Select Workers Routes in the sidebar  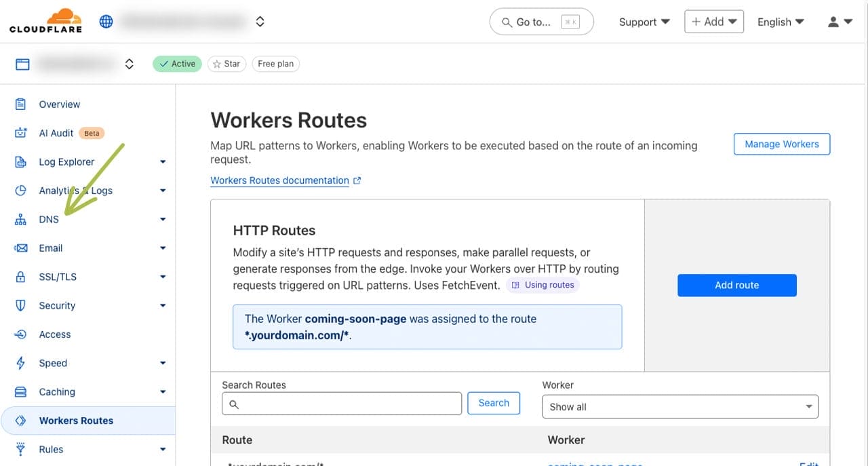pos(87,421)
